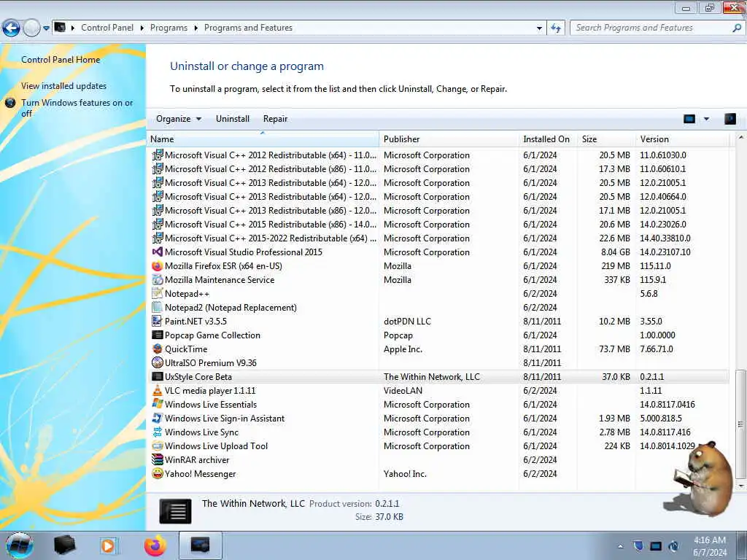Click the Forward navigation arrow button
This screenshot has width=747, height=560.
tap(31, 28)
